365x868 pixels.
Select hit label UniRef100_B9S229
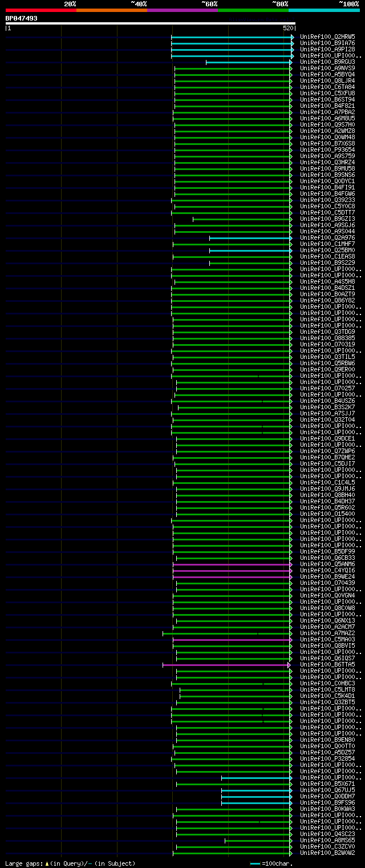pyautogui.click(x=327, y=263)
